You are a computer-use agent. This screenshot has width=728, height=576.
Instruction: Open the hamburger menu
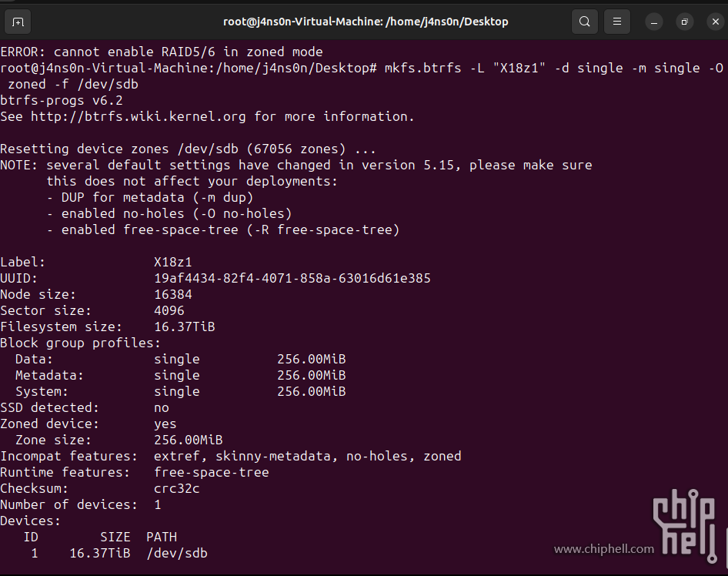(x=616, y=22)
